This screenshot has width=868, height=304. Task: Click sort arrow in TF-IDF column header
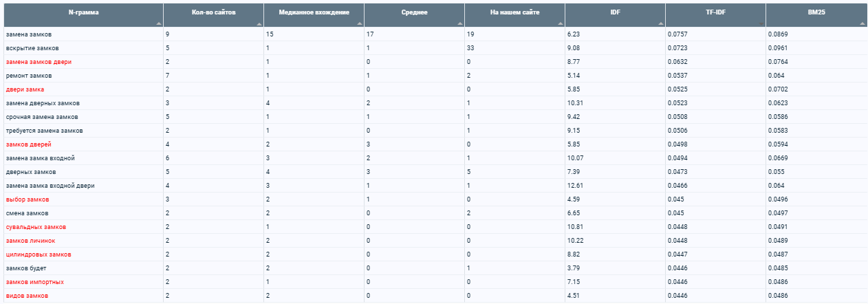[x=761, y=23]
